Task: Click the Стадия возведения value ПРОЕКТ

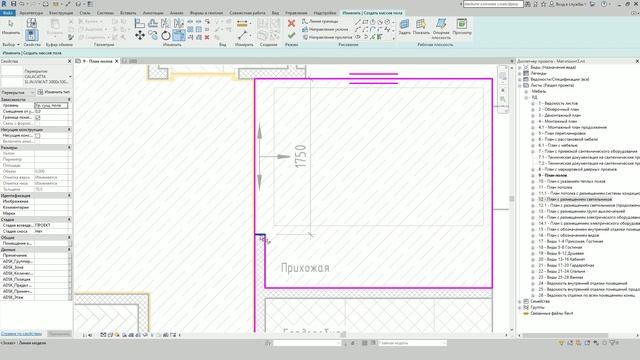Action: tap(52, 225)
